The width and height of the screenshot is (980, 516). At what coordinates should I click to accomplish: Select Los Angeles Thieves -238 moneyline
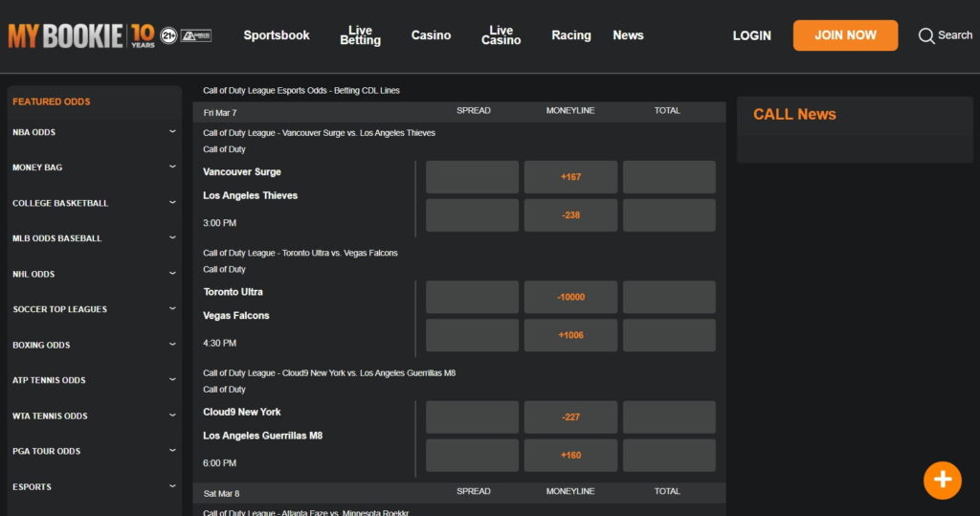(570, 215)
